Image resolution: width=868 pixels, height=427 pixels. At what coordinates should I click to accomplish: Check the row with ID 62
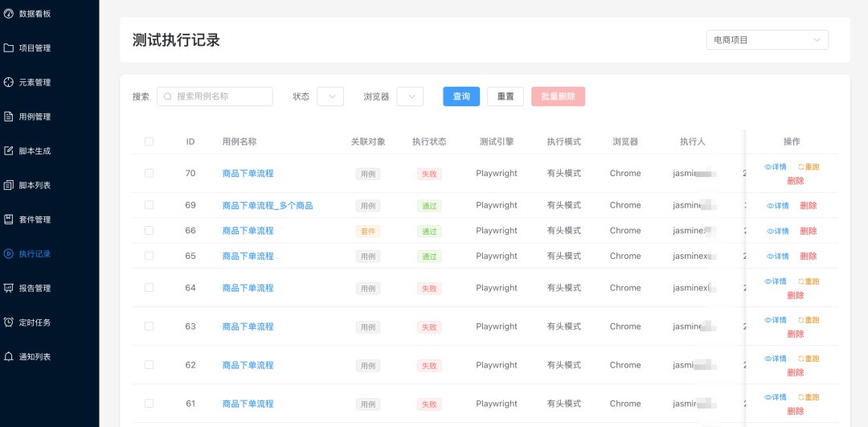[149, 365]
